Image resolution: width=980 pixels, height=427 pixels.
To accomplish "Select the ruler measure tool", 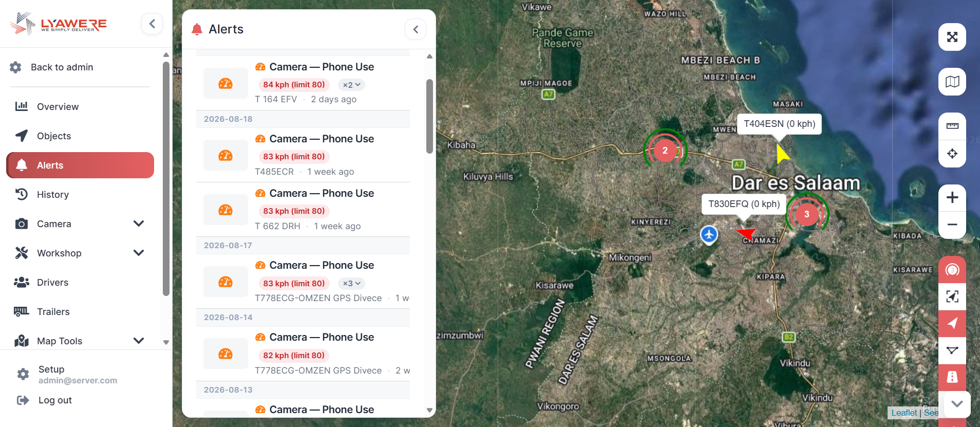I will [x=952, y=126].
